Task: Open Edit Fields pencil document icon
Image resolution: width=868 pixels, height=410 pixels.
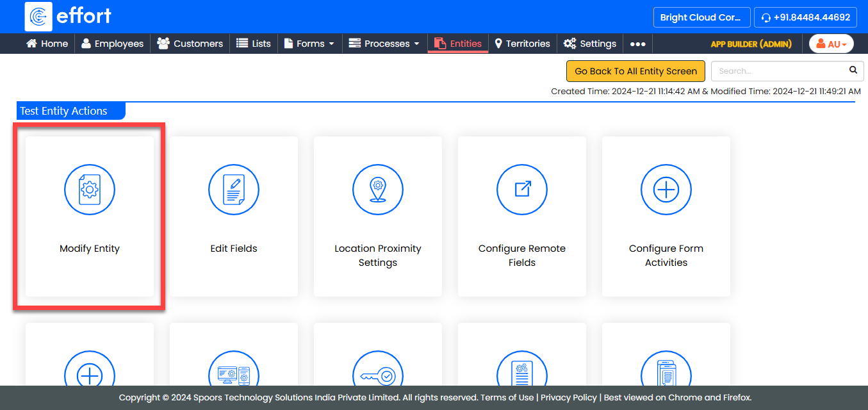Action: point(234,190)
